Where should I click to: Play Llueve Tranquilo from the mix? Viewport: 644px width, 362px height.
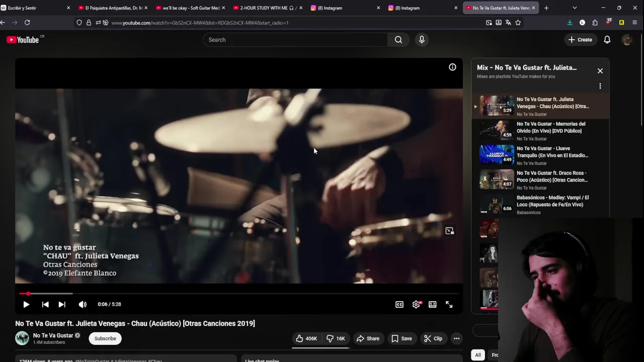(540, 155)
